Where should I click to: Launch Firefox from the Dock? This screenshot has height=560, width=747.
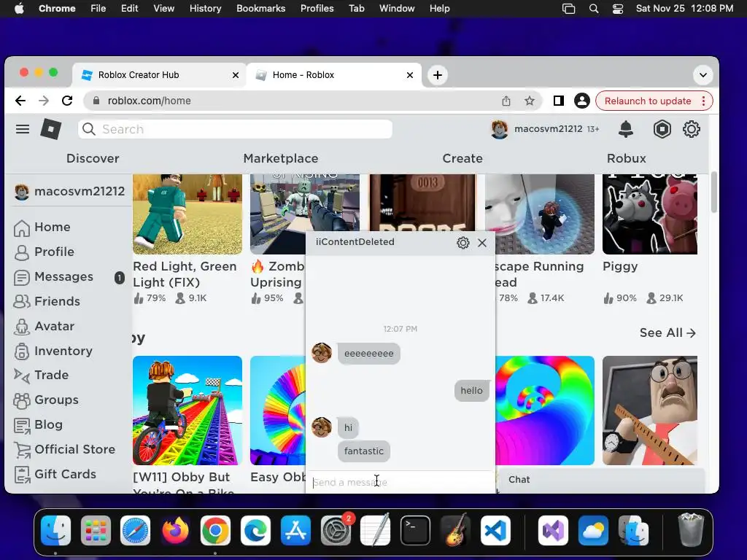pos(175,531)
